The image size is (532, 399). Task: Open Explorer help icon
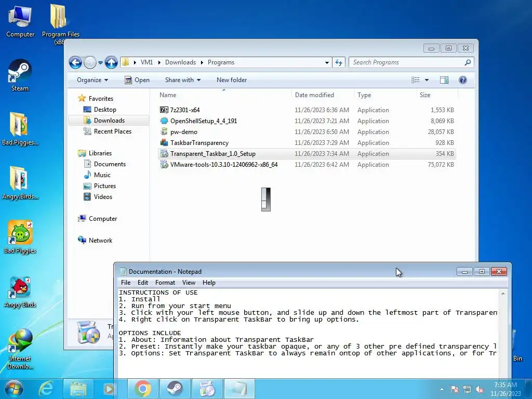pyautogui.click(x=463, y=80)
